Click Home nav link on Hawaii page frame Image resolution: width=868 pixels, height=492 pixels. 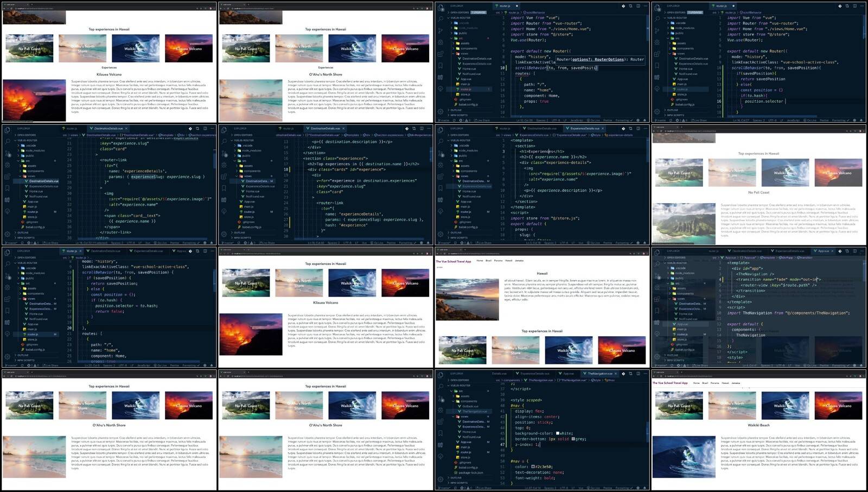[x=480, y=261]
